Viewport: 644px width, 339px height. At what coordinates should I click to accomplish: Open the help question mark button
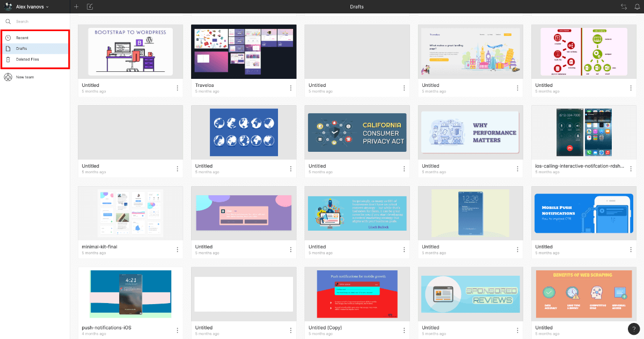(633, 328)
